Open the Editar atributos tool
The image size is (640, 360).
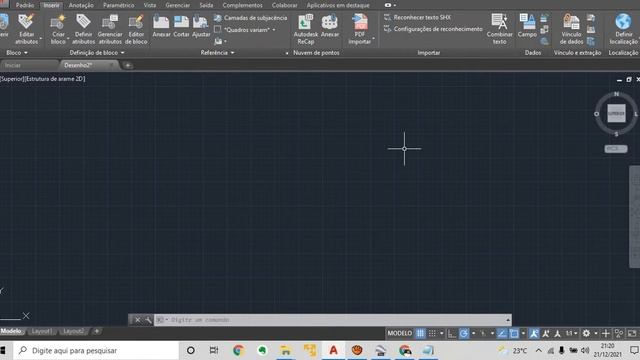point(26,29)
